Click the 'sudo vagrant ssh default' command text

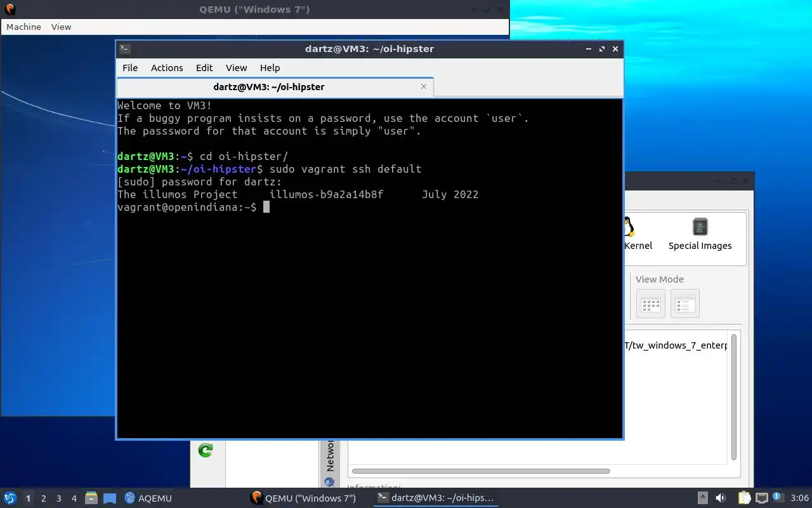click(x=345, y=169)
